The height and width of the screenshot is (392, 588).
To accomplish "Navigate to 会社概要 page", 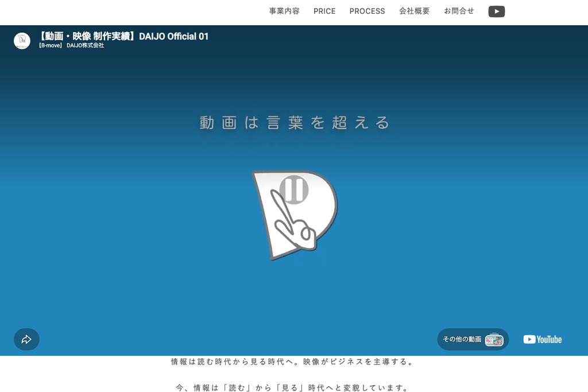I will [415, 11].
